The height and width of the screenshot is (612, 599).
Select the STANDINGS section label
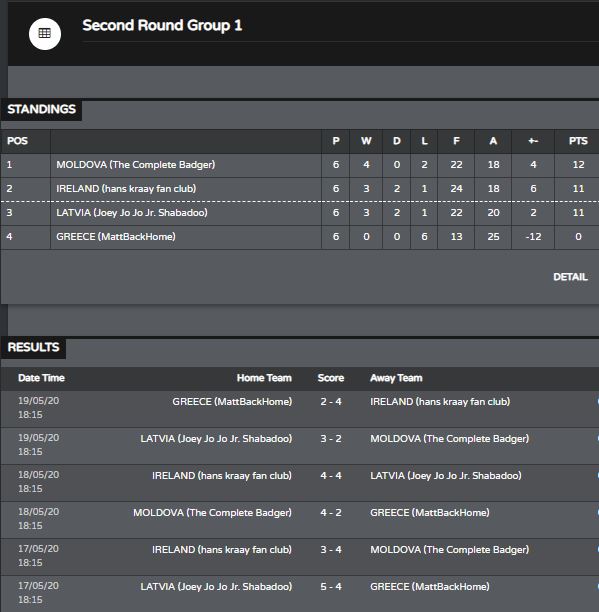(41, 109)
